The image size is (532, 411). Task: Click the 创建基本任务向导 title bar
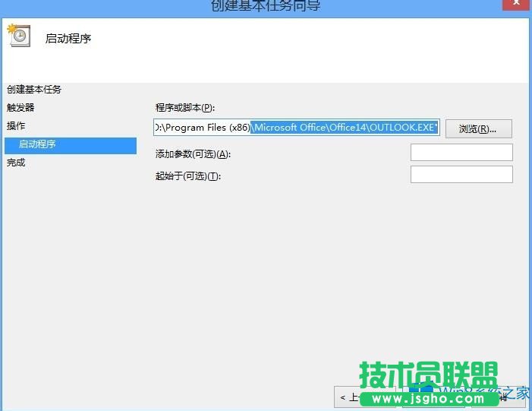coord(266,6)
